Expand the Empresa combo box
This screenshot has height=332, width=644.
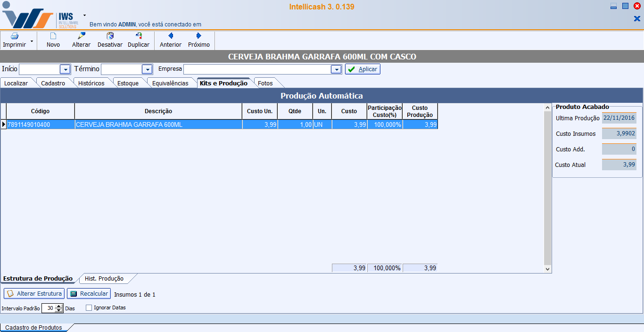point(336,69)
